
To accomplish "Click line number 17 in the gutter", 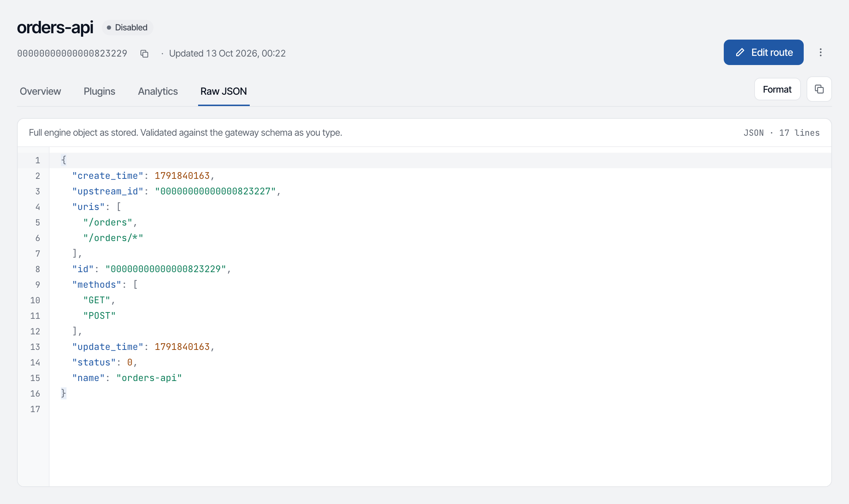I will (x=35, y=409).
